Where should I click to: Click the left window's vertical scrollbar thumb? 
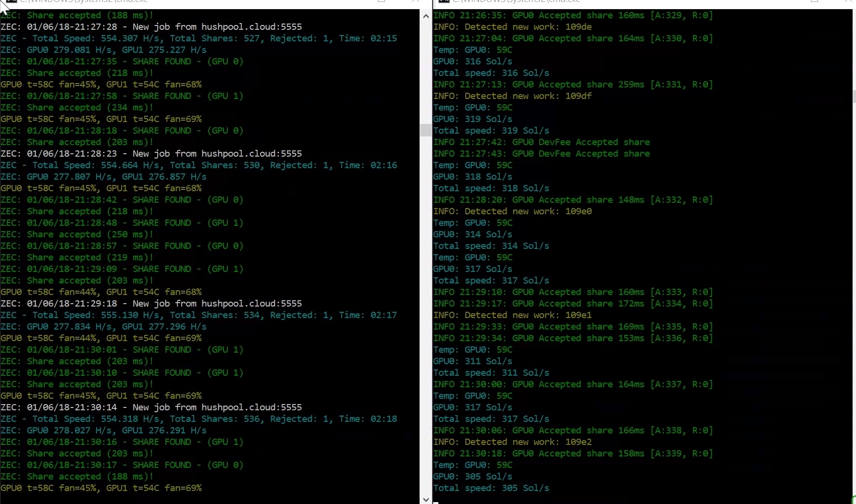[x=426, y=130]
